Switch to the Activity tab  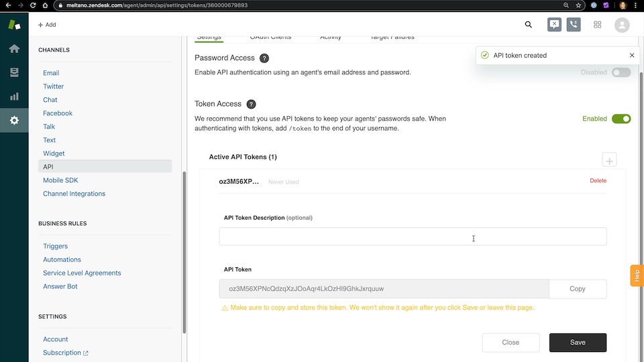click(x=330, y=38)
